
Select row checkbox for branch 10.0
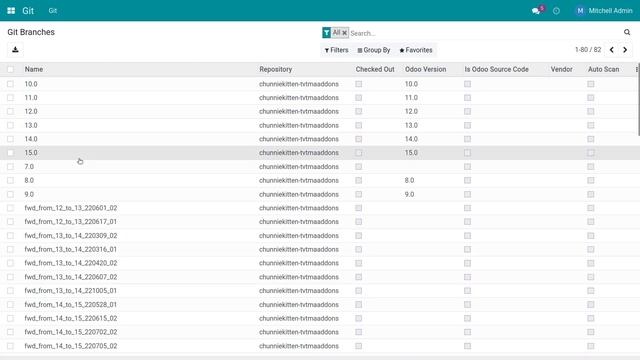[x=10, y=84]
